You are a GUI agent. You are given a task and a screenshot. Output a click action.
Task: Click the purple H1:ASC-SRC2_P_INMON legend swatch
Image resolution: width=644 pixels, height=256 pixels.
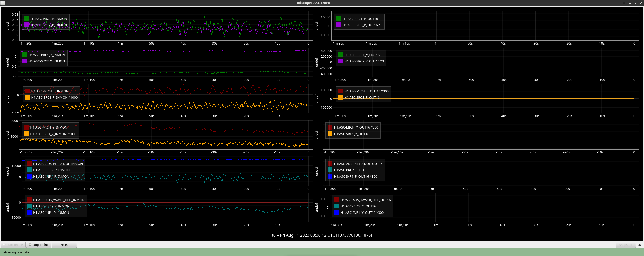(26, 25)
